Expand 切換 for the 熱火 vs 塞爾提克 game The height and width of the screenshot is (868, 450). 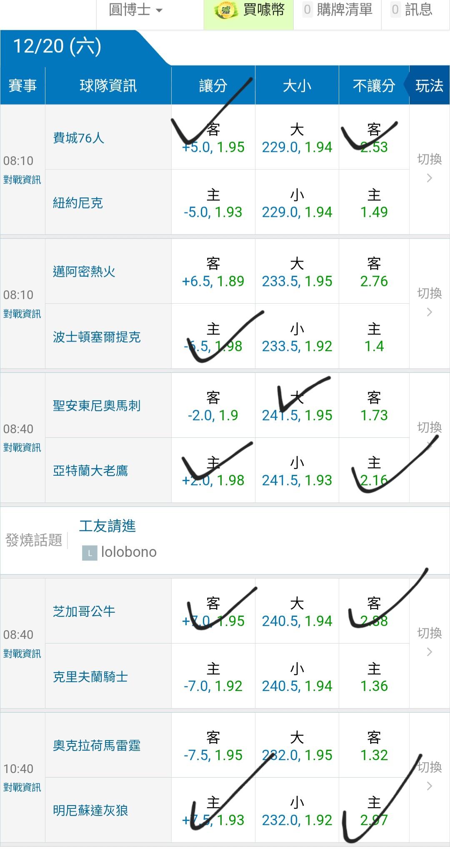click(x=429, y=302)
